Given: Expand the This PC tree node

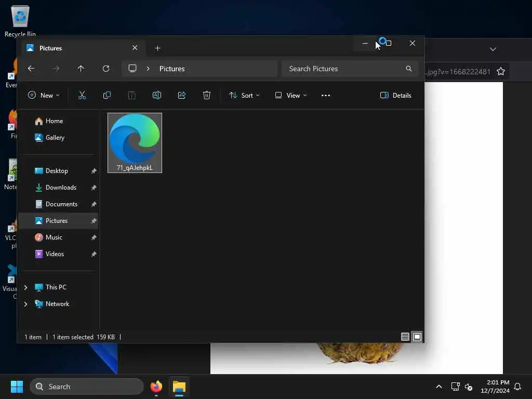Looking at the screenshot, I should coord(25,287).
